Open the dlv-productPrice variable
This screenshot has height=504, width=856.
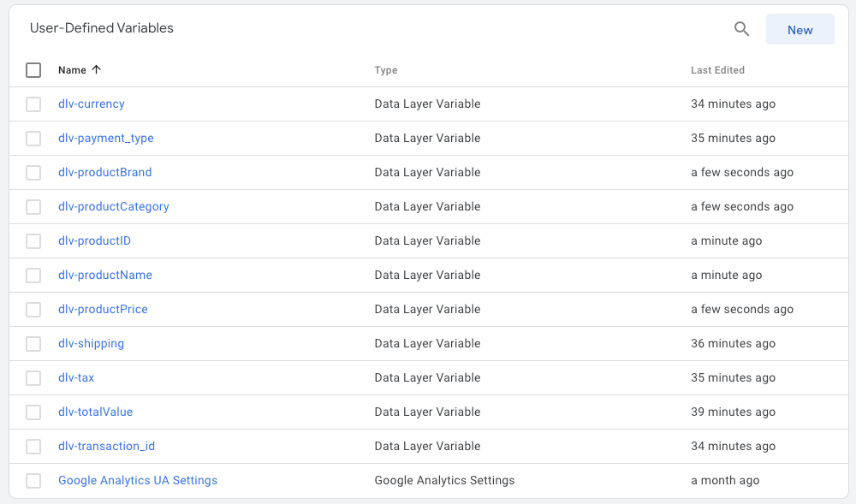103,309
